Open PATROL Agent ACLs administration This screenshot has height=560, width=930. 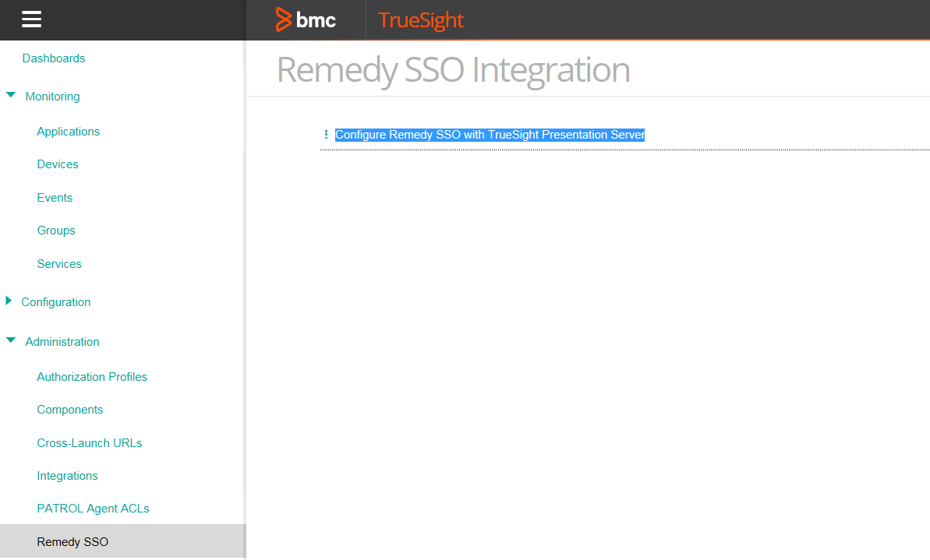coord(93,508)
